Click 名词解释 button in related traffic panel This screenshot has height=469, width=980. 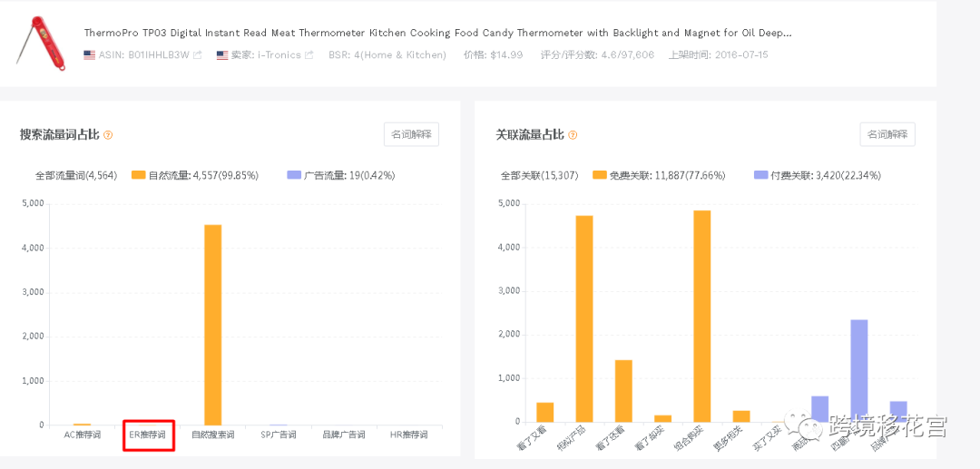887,134
